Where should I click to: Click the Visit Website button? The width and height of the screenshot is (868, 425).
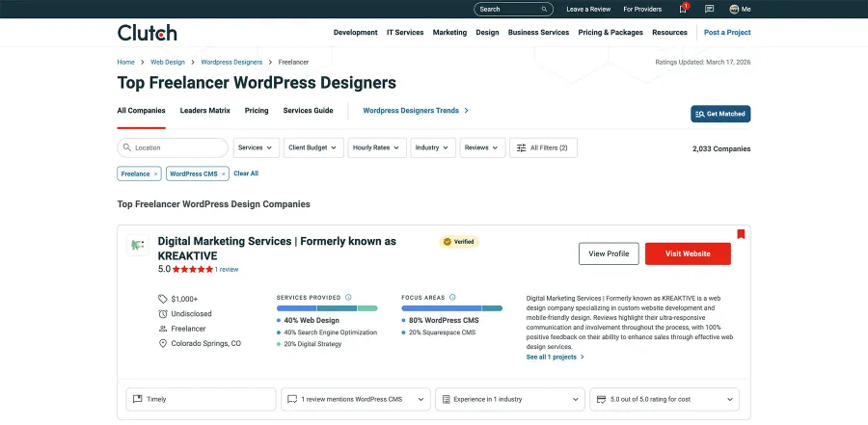tap(688, 254)
